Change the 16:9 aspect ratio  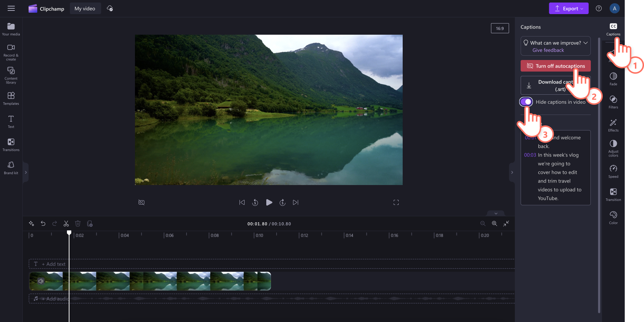(x=500, y=28)
